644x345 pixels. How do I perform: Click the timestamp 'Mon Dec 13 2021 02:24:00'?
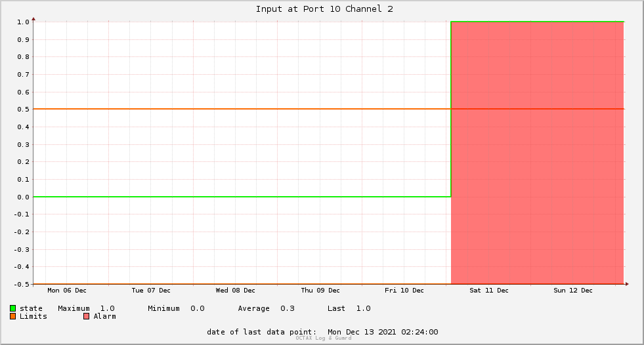383,332
